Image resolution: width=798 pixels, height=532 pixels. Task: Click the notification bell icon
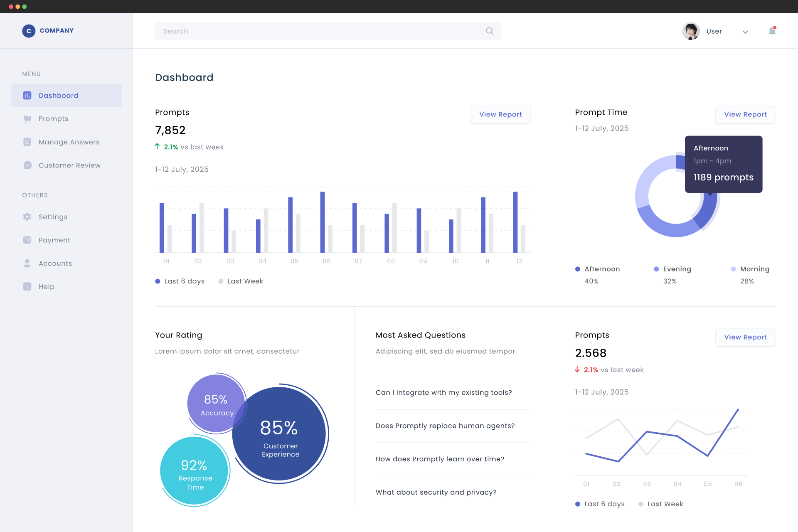772,31
